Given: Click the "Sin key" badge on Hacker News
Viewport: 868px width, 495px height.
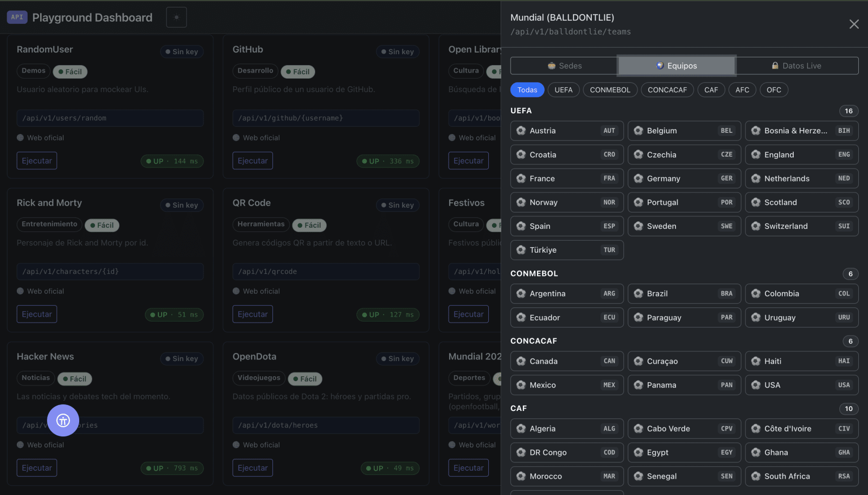Looking at the screenshot, I should (x=182, y=359).
